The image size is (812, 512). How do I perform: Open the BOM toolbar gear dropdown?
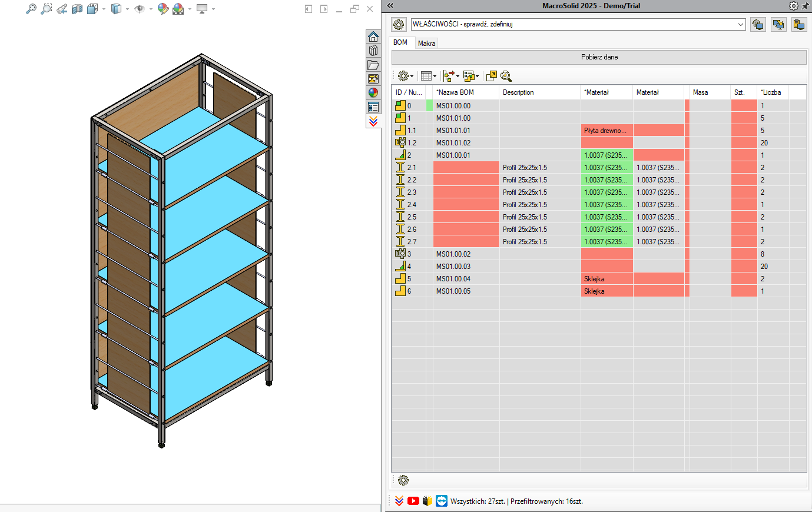[405, 76]
